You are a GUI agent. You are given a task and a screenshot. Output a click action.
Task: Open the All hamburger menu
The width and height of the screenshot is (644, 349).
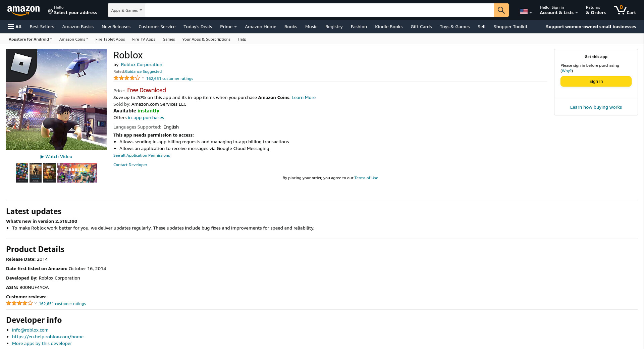tap(15, 27)
